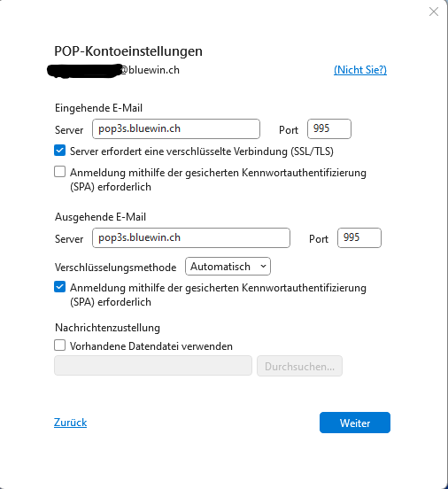Select the incoming mail port field
448x489 pixels.
(x=329, y=128)
